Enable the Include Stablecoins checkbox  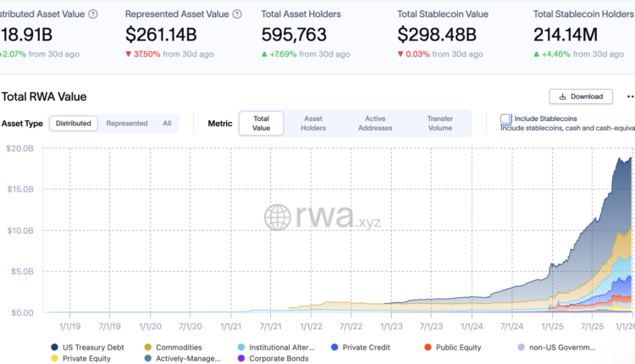(x=505, y=119)
